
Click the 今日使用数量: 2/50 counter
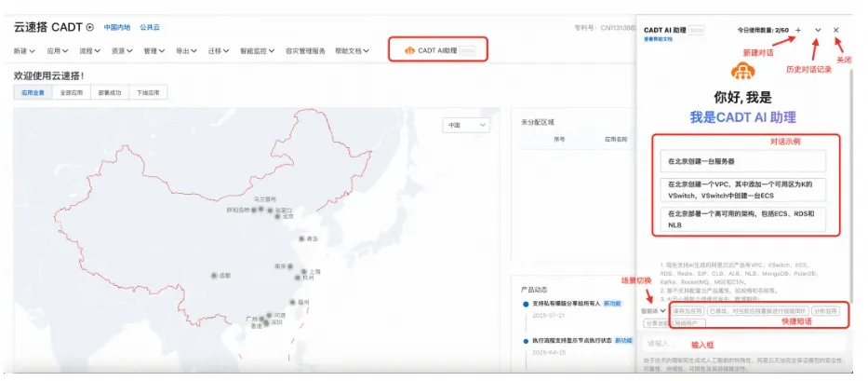click(763, 30)
